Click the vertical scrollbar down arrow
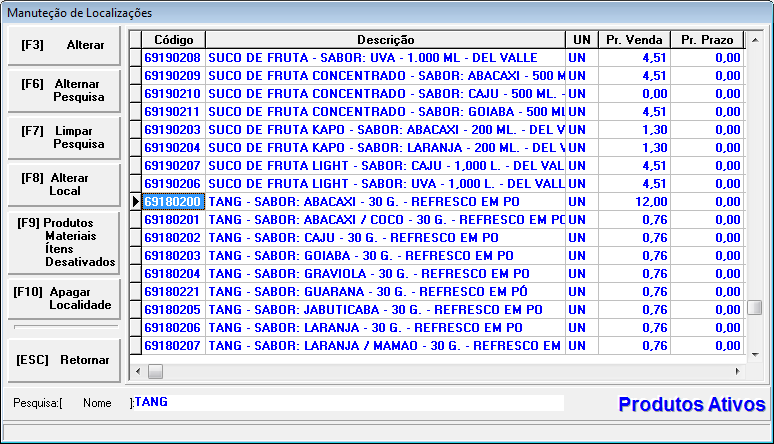Image resolution: width=774 pixels, height=444 pixels. (755, 354)
